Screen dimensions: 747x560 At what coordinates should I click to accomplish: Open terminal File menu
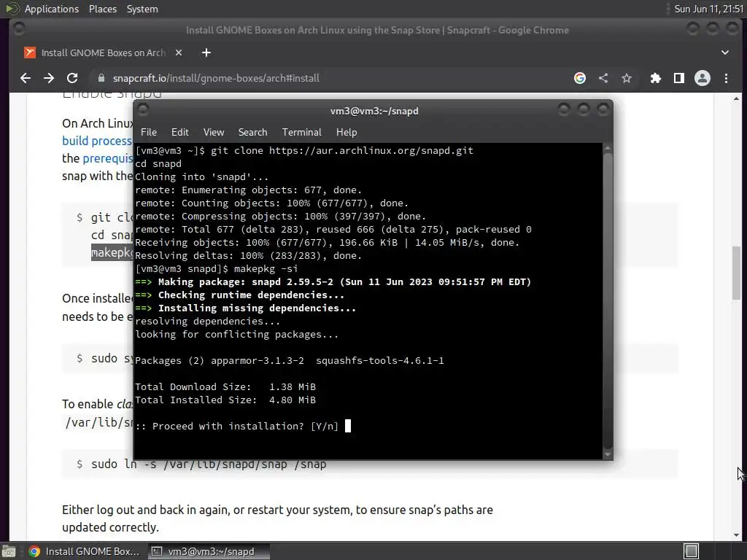(x=149, y=132)
